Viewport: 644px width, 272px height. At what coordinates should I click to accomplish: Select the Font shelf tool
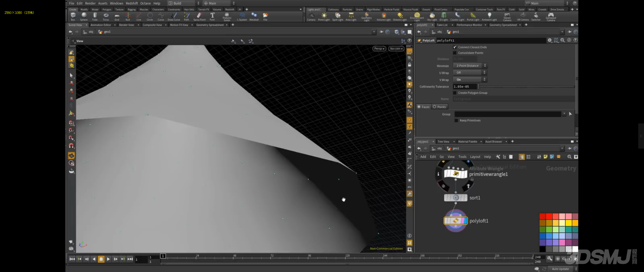tap(212, 17)
